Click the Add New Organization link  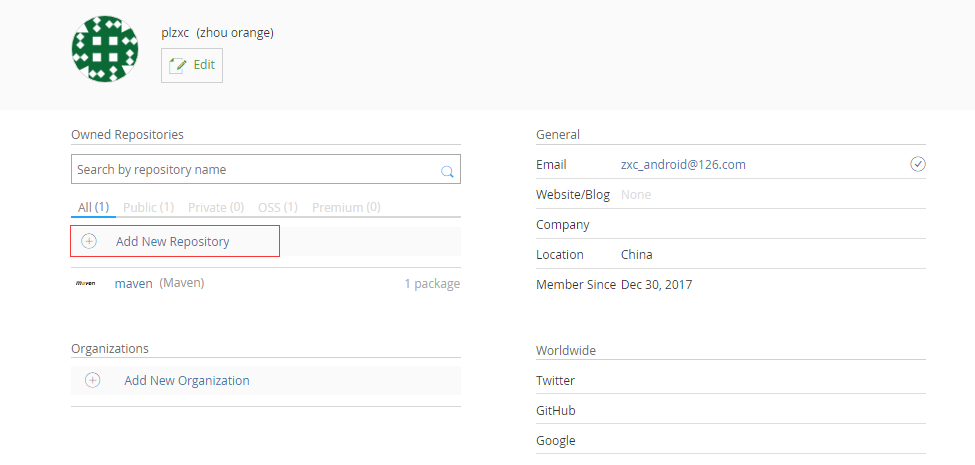click(x=187, y=380)
